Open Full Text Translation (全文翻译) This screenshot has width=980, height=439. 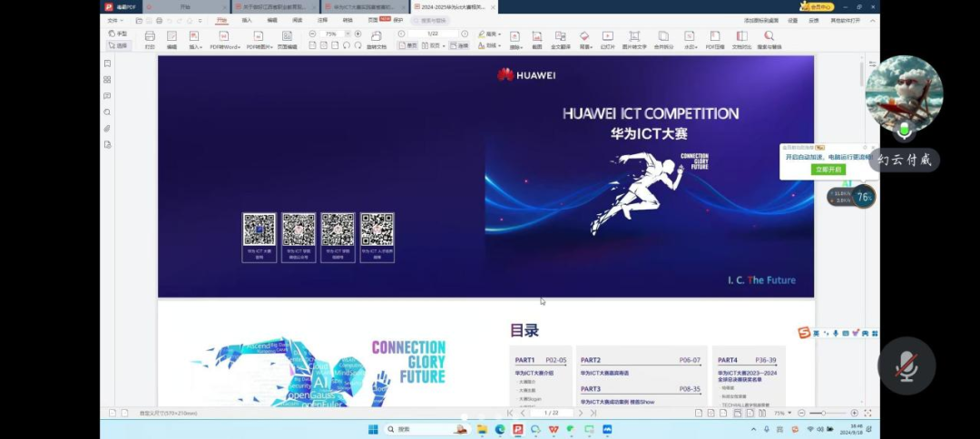pos(560,40)
